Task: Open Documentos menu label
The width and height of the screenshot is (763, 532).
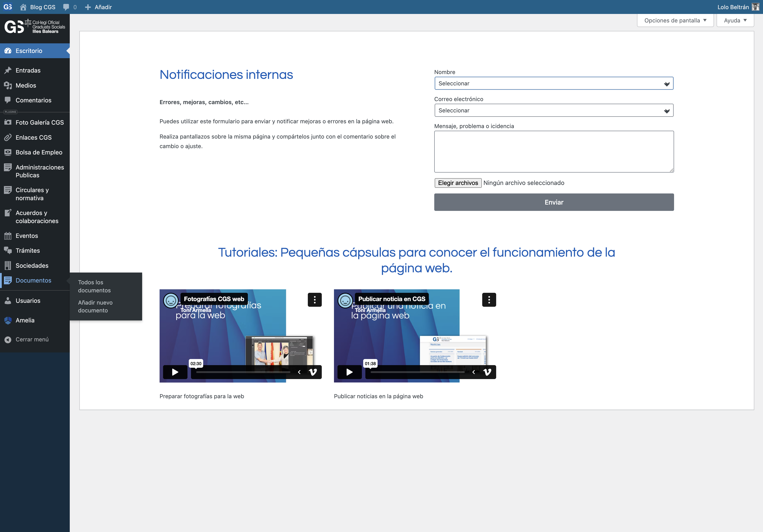Action: point(34,280)
